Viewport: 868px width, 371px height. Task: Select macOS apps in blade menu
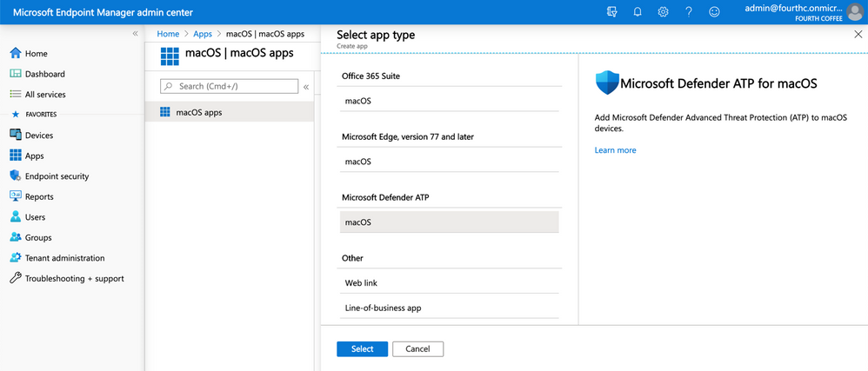coord(230,112)
